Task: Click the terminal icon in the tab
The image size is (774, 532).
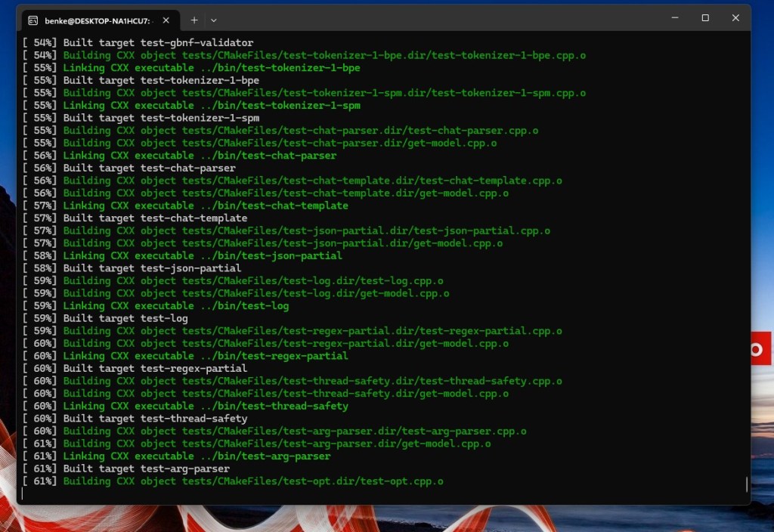Action: point(34,20)
